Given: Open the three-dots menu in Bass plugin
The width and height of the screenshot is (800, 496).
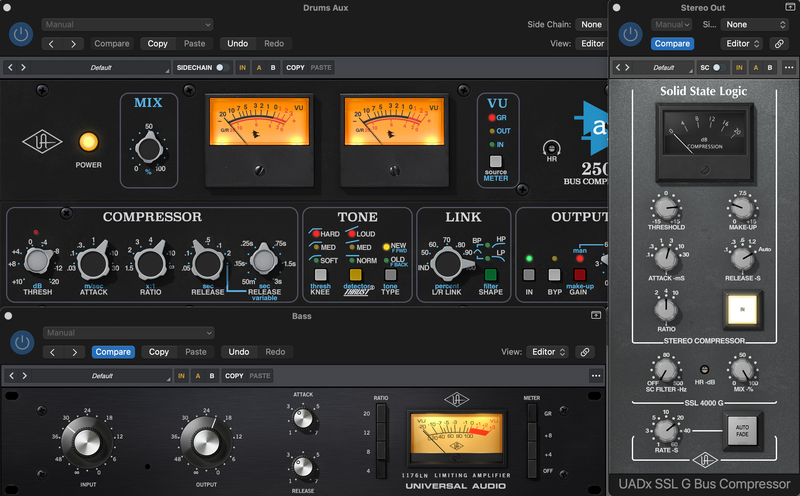Looking at the screenshot, I should click(596, 376).
